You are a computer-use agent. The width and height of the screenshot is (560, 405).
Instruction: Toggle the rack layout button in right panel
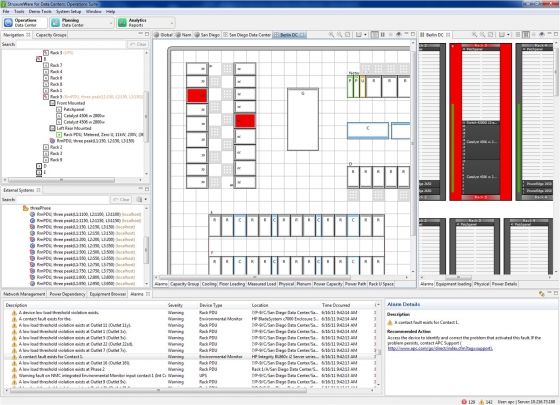coord(526,35)
